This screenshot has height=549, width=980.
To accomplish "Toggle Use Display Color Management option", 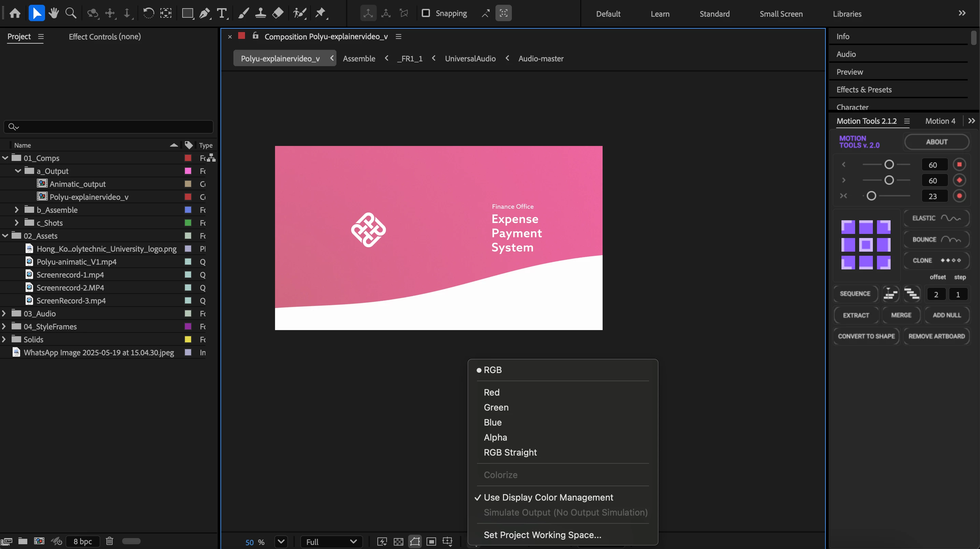I will coord(548,497).
